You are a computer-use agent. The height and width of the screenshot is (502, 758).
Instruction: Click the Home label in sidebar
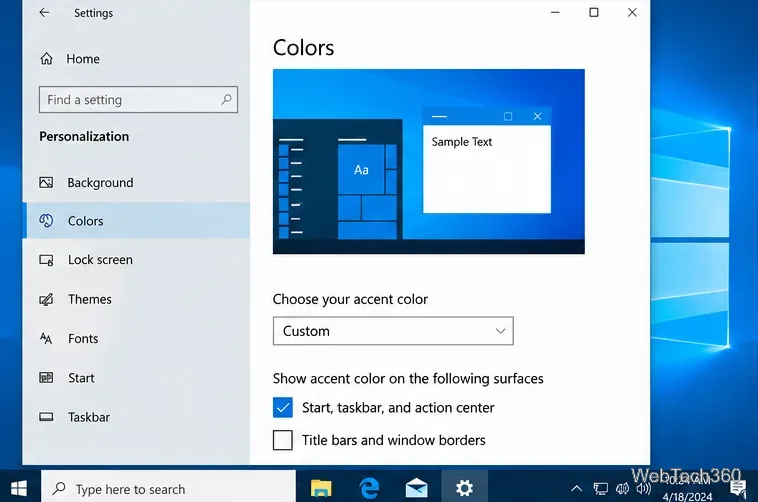(83, 59)
